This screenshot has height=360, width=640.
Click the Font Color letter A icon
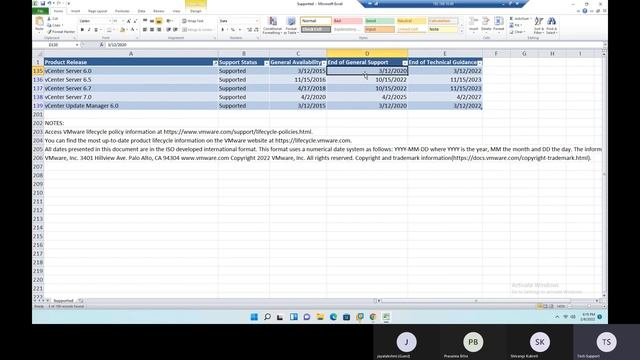tap(132, 30)
